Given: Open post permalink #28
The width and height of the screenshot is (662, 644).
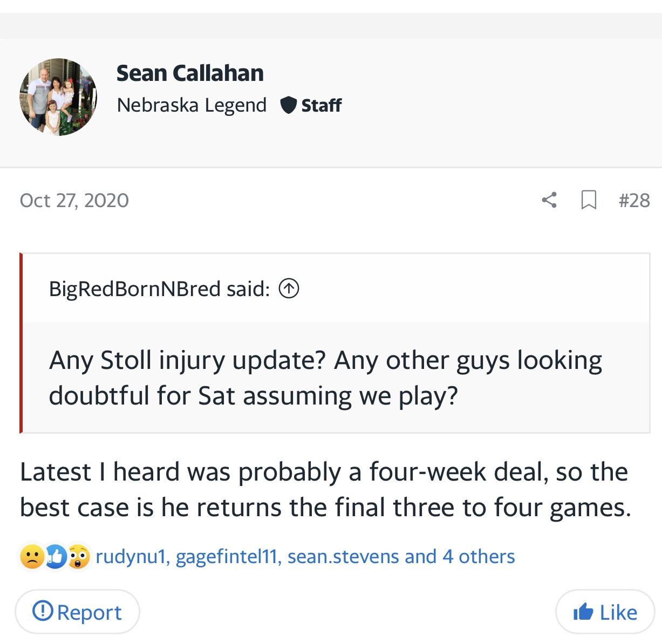Looking at the screenshot, I should (634, 200).
